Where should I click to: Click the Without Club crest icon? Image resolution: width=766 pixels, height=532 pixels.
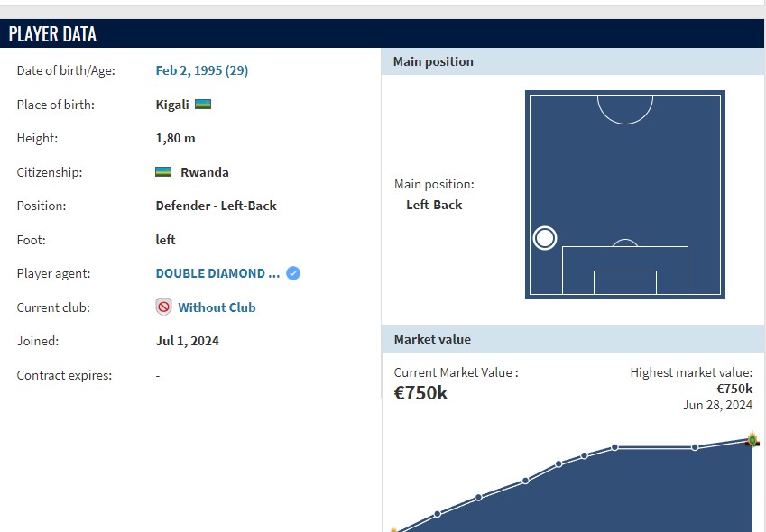click(x=163, y=307)
